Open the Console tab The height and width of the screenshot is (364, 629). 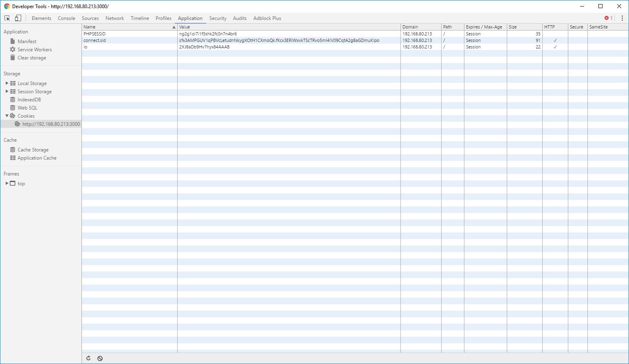[x=66, y=18]
